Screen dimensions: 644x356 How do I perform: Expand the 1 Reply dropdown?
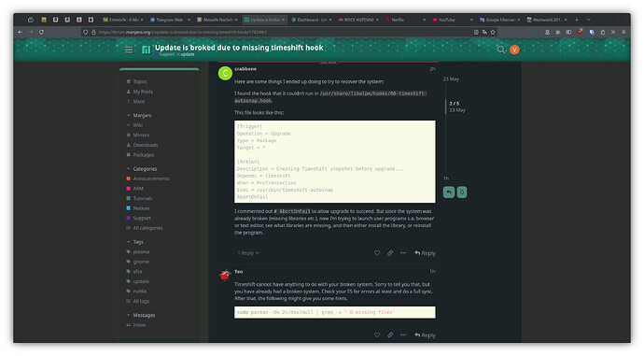tap(248, 253)
